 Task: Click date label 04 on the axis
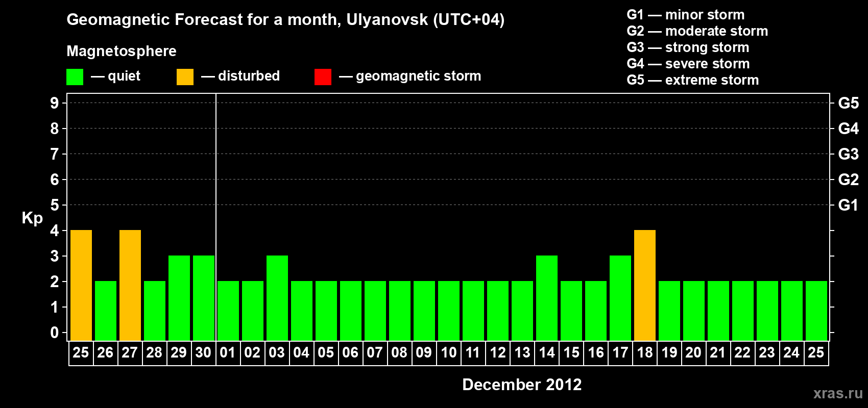[x=301, y=352]
